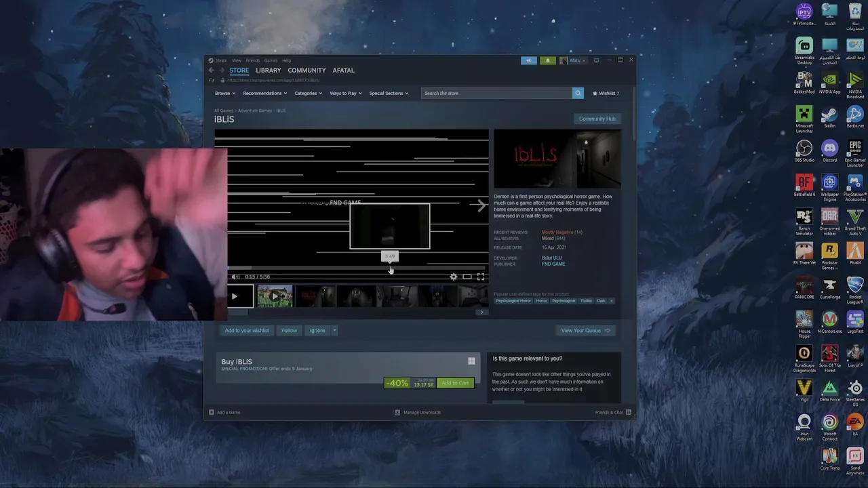Open the Steam menu
The width and height of the screenshot is (868, 488).
click(221, 60)
